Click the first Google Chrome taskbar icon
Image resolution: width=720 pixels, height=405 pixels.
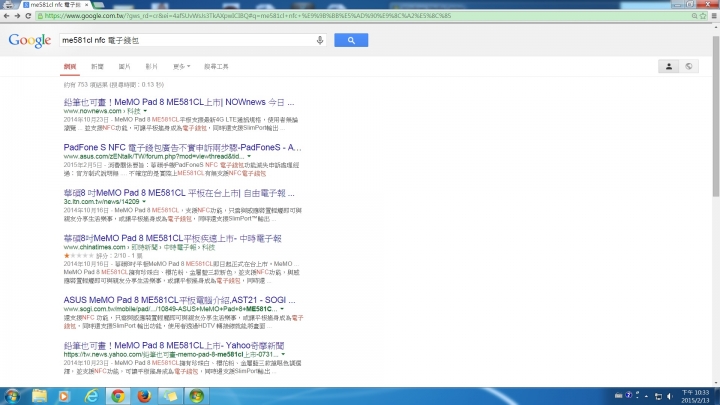[x=118, y=396]
